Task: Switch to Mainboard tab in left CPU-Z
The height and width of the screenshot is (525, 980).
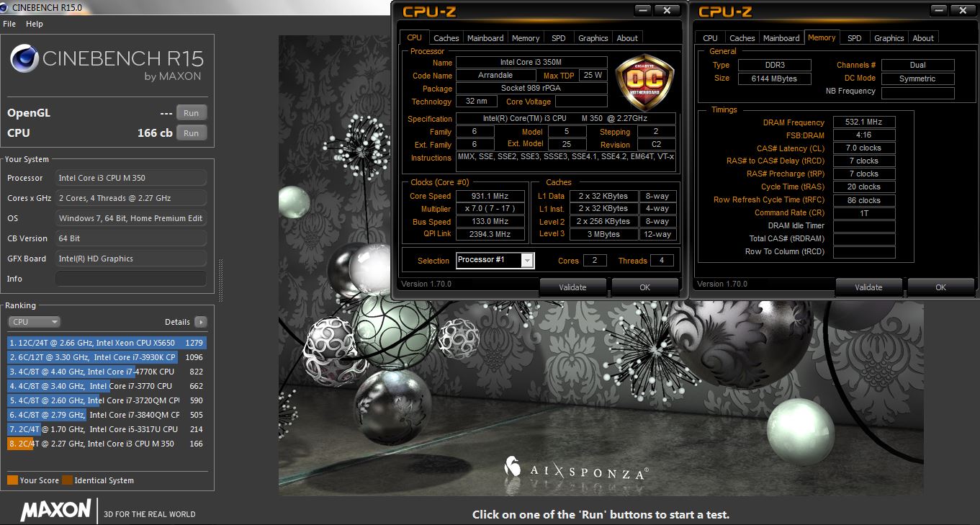Action: 485,38
